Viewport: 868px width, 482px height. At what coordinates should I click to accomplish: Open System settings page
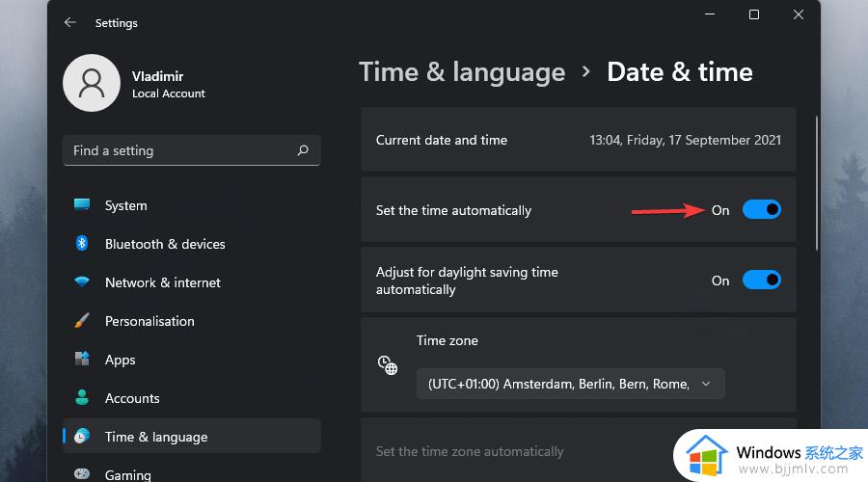pyautogui.click(x=192, y=205)
